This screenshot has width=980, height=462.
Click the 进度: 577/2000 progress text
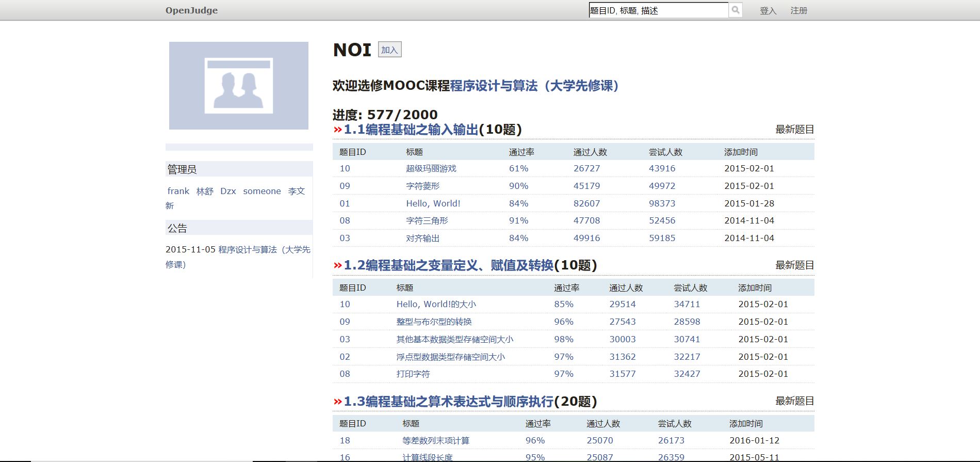pos(385,115)
